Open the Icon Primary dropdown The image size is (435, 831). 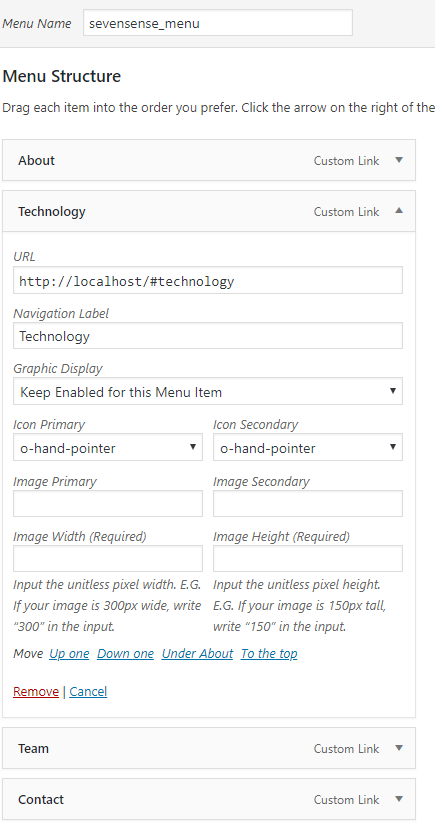(x=108, y=448)
